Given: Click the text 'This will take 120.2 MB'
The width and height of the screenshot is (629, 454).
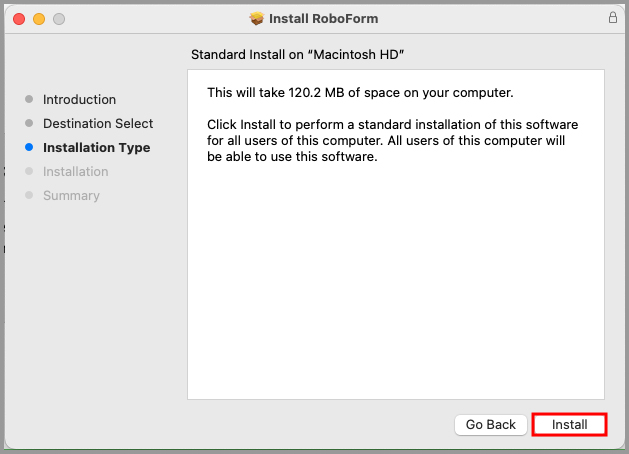Looking at the screenshot, I should tap(276, 93).
